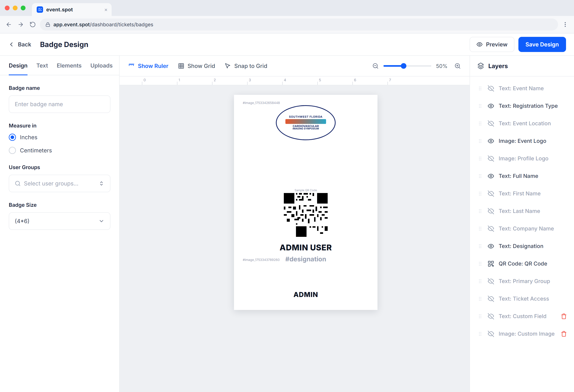Show the Primary Group layer
Image resolution: width=574 pixels, height=392 pixels.
coord(491,281)
